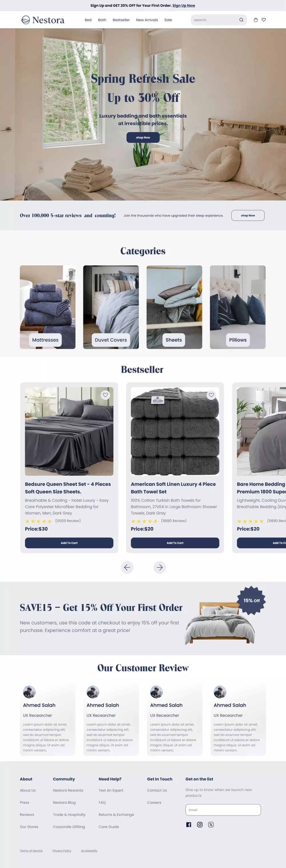Click the Nestora logo
The image size is (286, 868).
(x=43, y=20)
